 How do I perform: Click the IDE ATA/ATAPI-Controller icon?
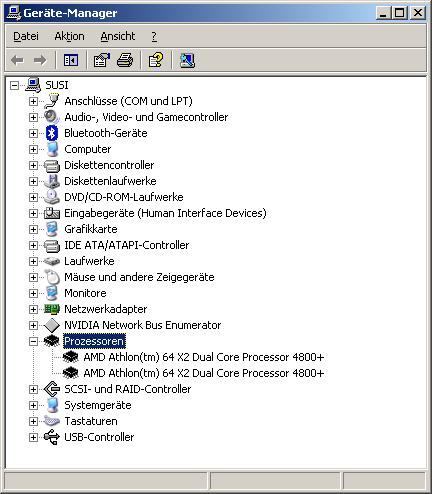[x=52, y=246]
